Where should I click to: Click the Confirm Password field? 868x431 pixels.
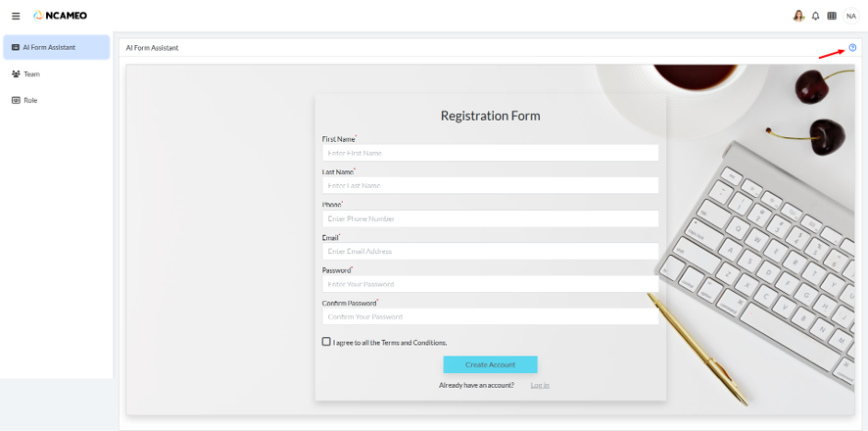pos(490,316)
